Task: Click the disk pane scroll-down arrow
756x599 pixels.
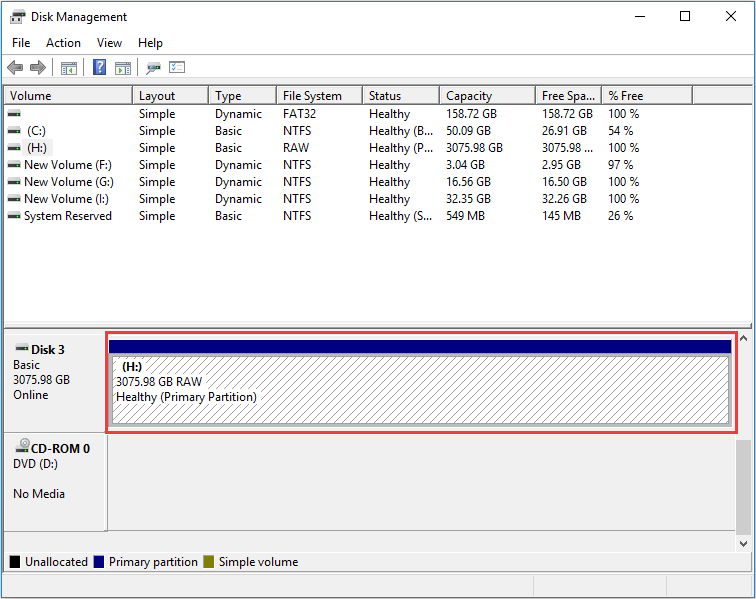Action: point(742,543)
